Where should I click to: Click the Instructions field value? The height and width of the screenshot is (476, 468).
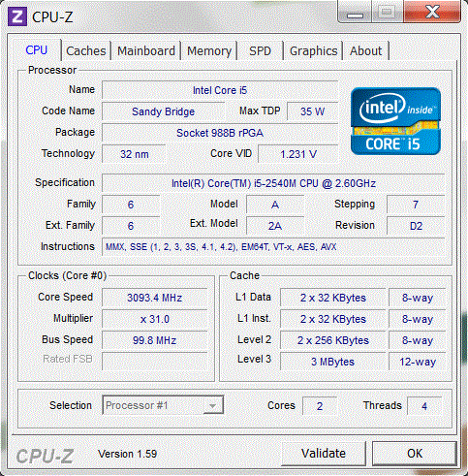273,247
